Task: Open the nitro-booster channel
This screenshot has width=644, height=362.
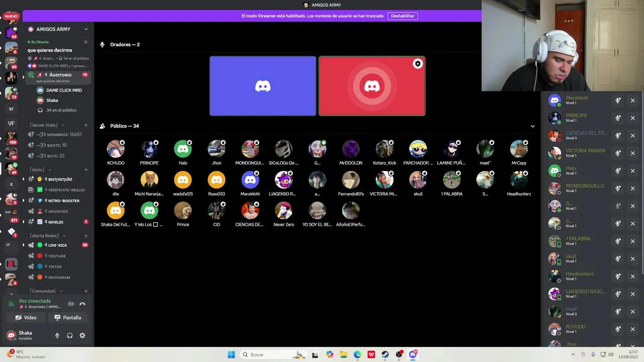Action: pyautogui.click(x=58, y=201)
